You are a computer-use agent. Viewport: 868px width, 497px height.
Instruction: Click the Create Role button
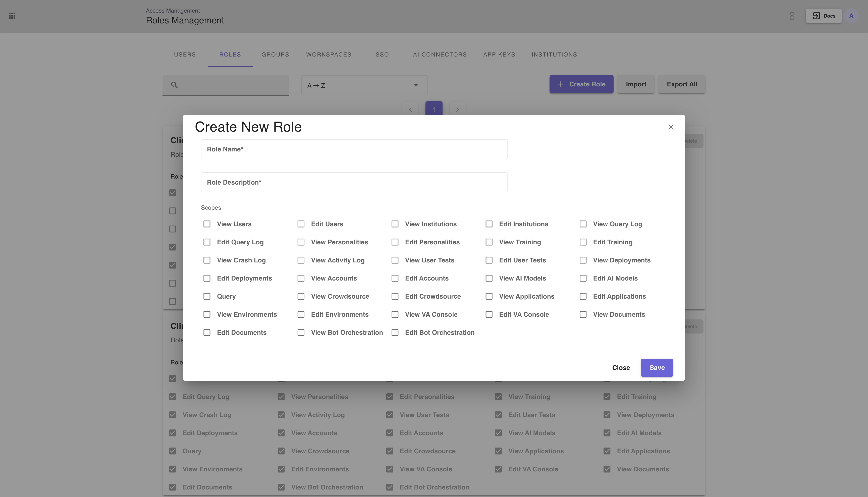(581, 84)
